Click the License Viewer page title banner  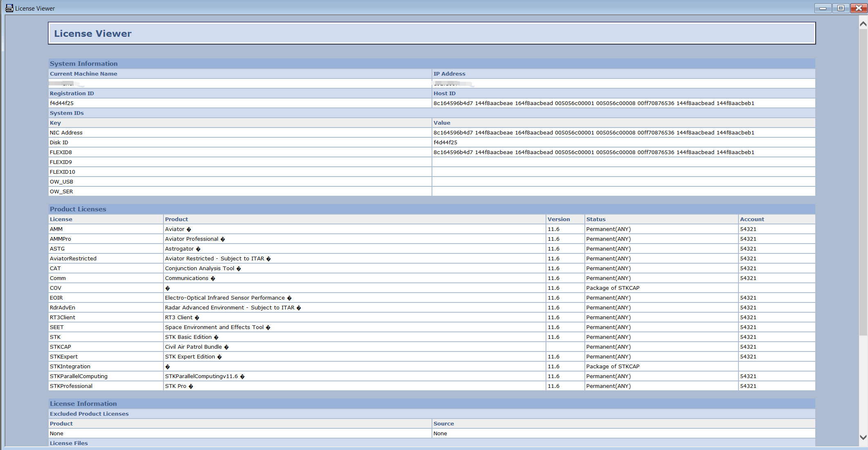(432, 34)
